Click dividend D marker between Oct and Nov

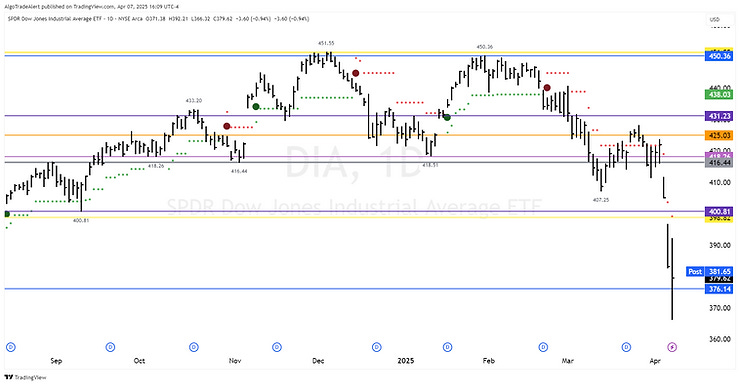click(x=193, y=347)
